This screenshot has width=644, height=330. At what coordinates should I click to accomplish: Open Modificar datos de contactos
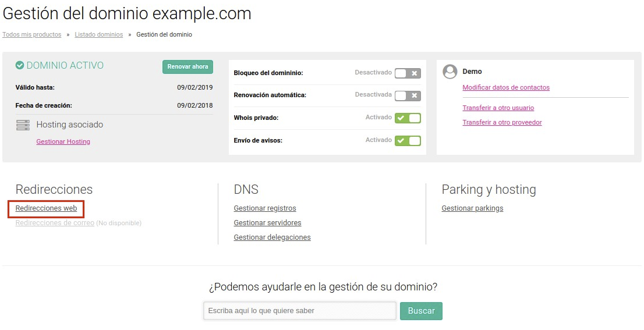(x=506, y=87)
